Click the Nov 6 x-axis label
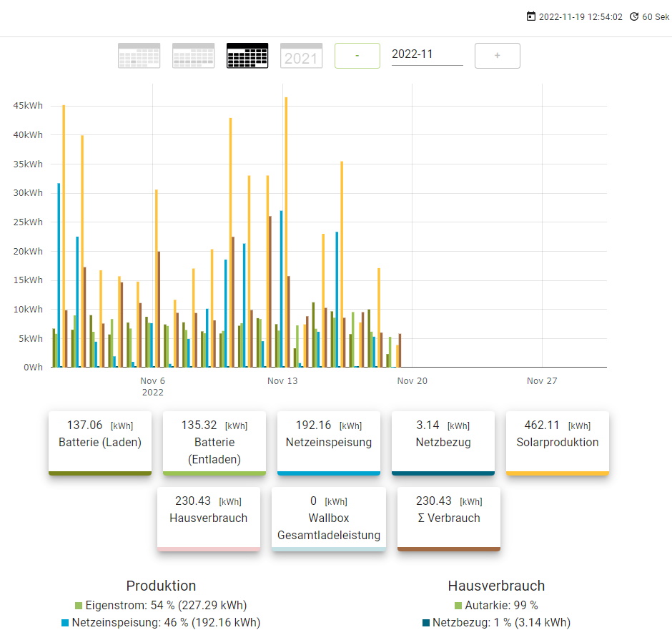The width and height of the screenshot is (672, 635). tap(152, 380)
